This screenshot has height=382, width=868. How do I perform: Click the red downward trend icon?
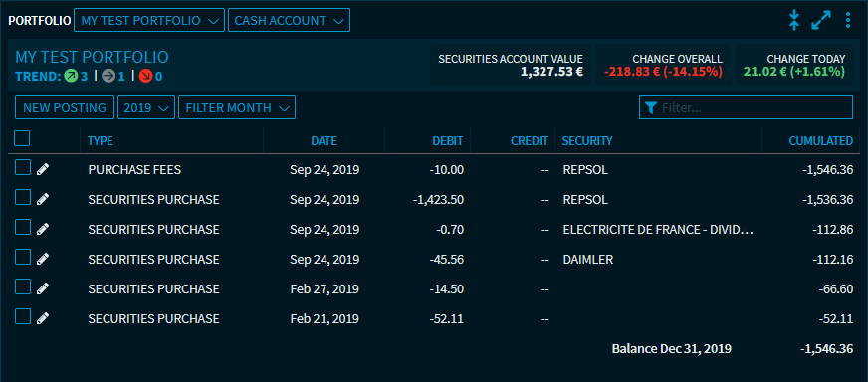(x=145, y=76)
